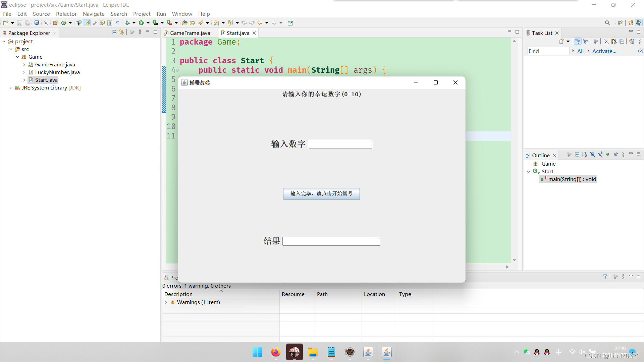Open Firefox from the Windows taskbar
This screenshot has width=644, height=362.
(x=276, y=352)
